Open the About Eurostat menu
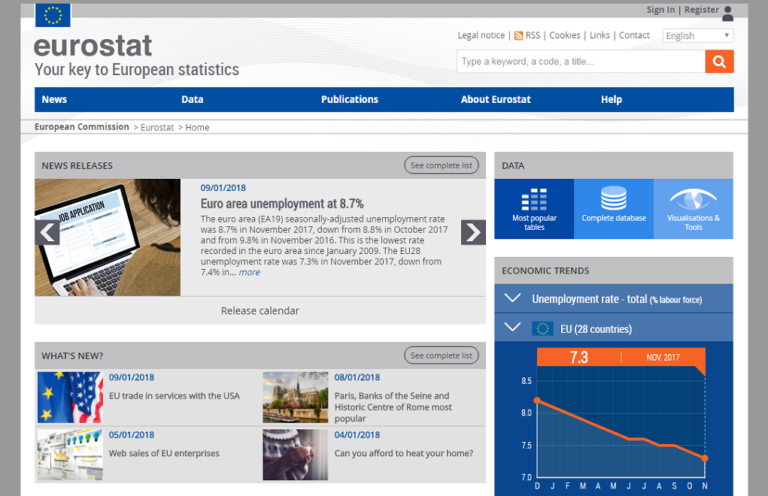768x496 pixels. click(496, 99)
